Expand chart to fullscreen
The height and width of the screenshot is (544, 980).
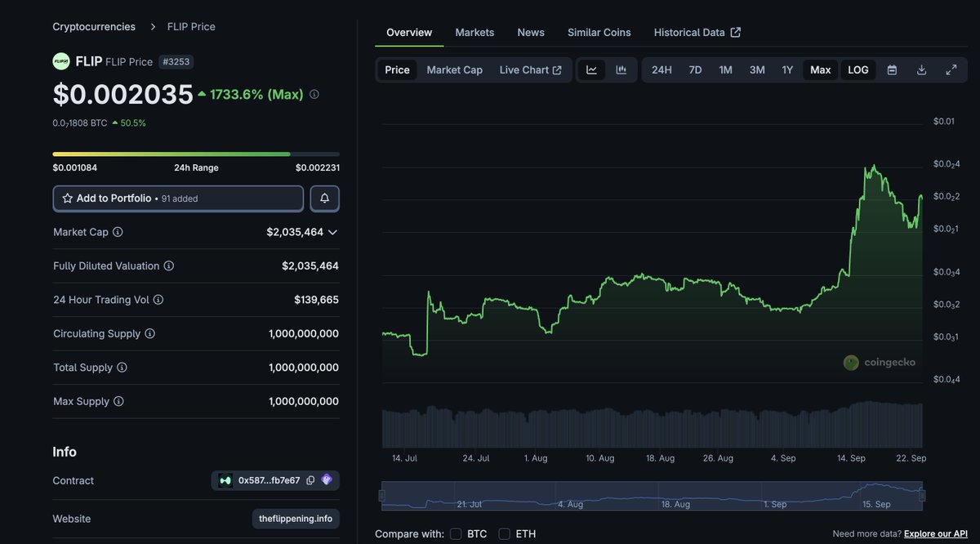tap(951, 70)
